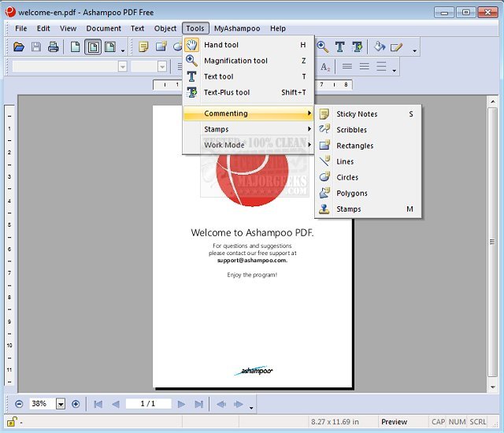Click the widest line spacing icon
The width and height of the screenshot is (504, 433).
(x=381, y=66)
